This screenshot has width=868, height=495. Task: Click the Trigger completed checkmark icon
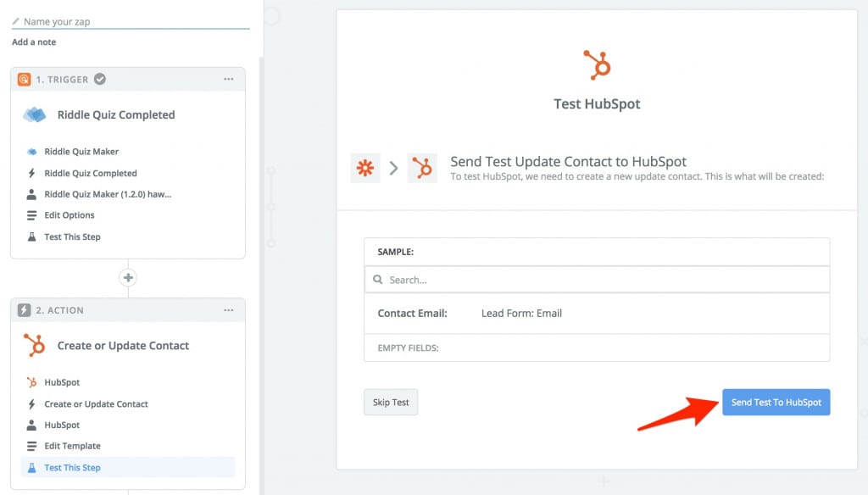tap(100, 79)
